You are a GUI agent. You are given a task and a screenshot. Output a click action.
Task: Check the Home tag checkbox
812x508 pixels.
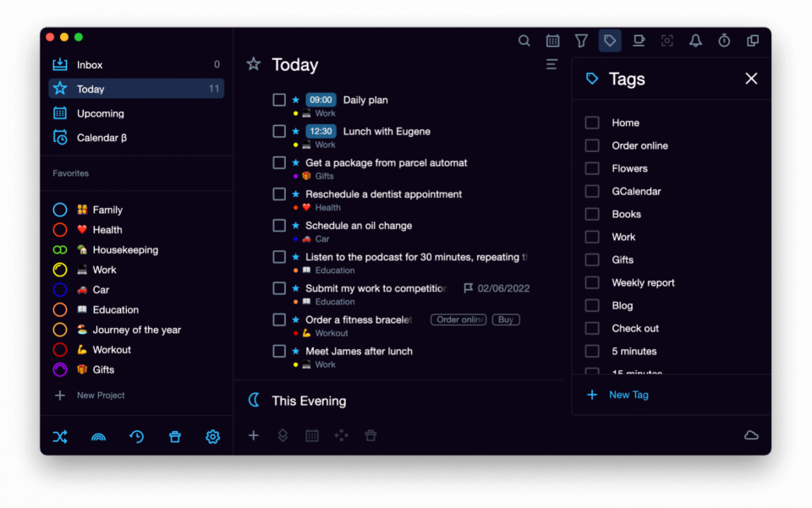click(592, 122)
